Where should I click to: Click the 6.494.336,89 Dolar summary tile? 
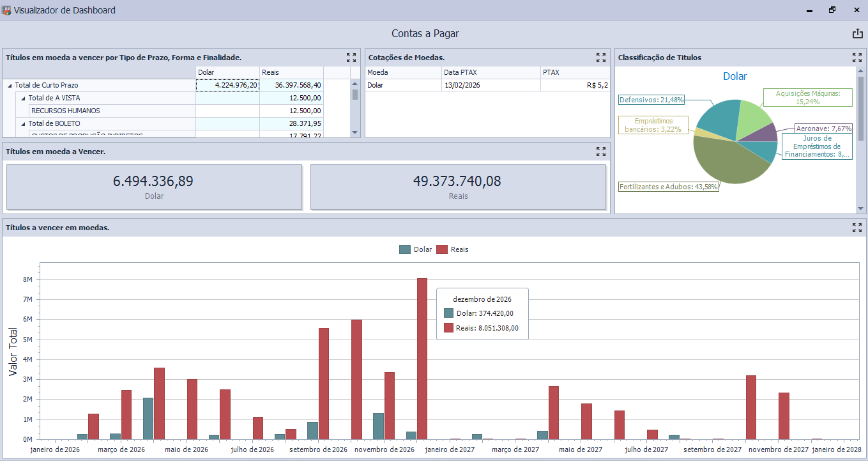click(153, 187)
